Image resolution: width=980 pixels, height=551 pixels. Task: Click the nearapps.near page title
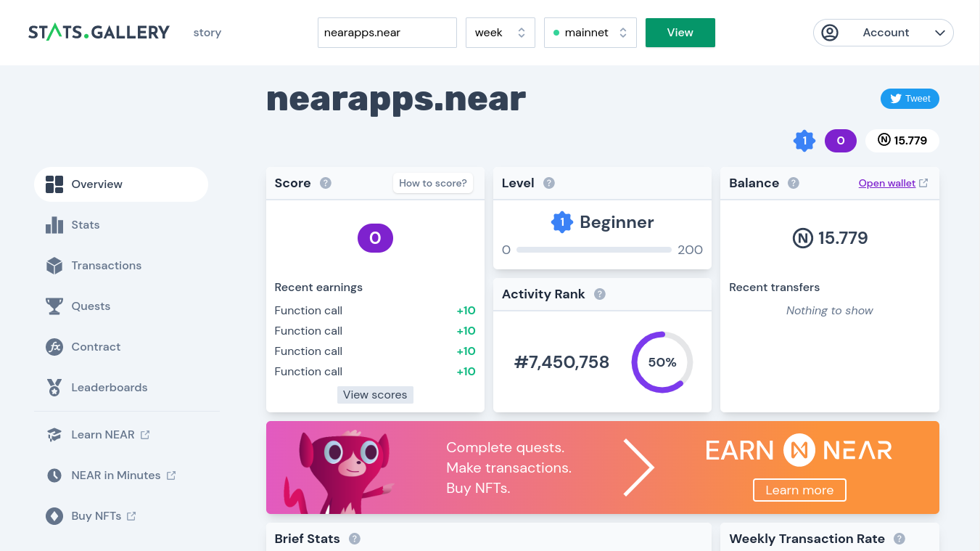pyautogui.click(x=396, y=99)
